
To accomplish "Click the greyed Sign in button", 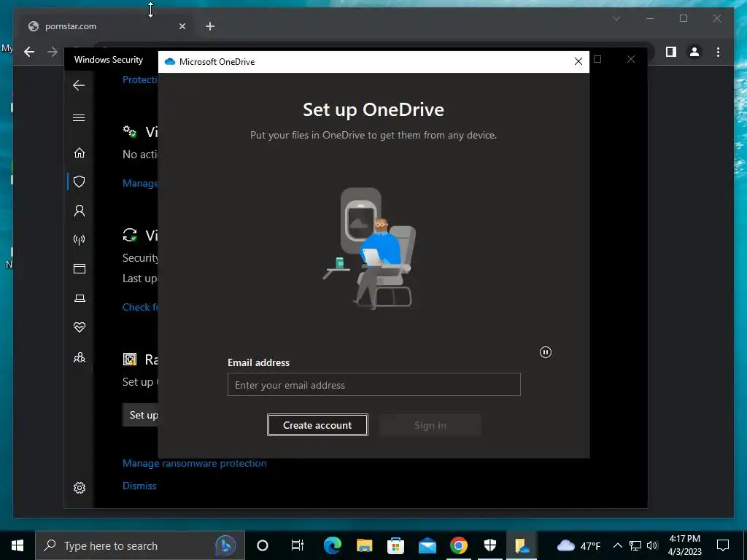I will click(x=430, y=425).
